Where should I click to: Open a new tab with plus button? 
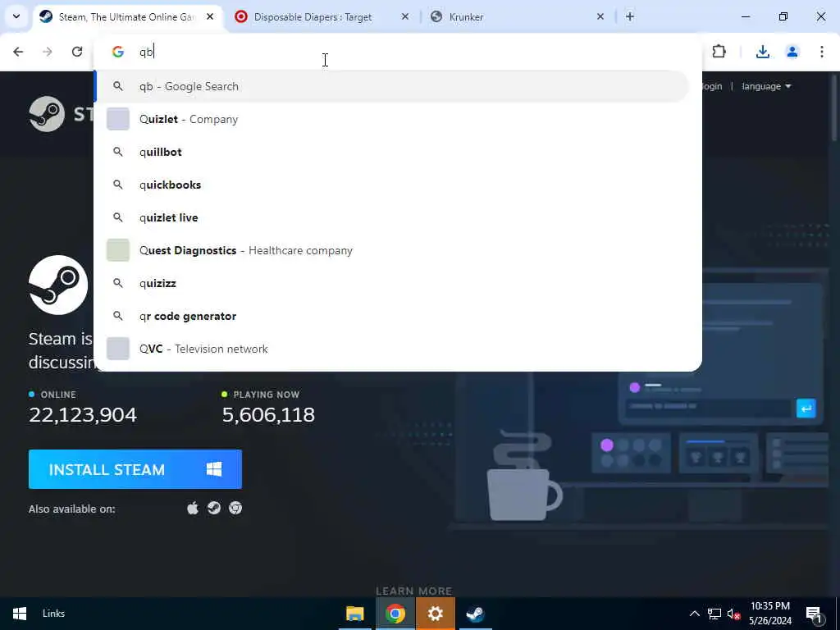(630, 16)
